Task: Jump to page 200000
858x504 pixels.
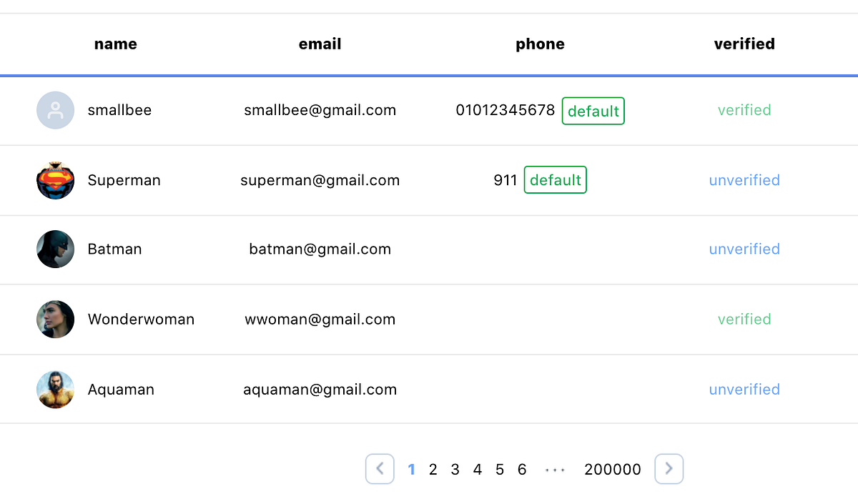Action: tap(612, 469)
